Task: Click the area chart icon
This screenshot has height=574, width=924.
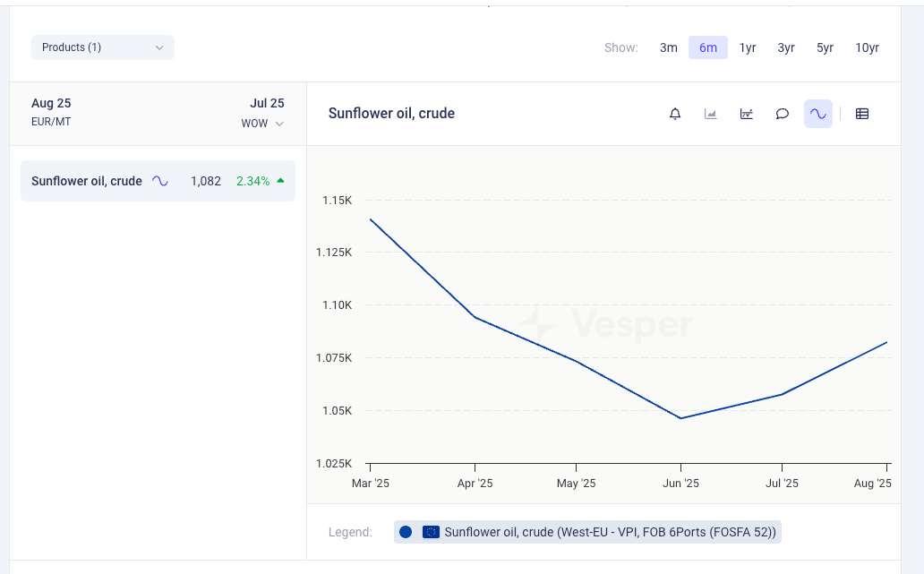Action: pyautogui.click(x=711, y=114)
